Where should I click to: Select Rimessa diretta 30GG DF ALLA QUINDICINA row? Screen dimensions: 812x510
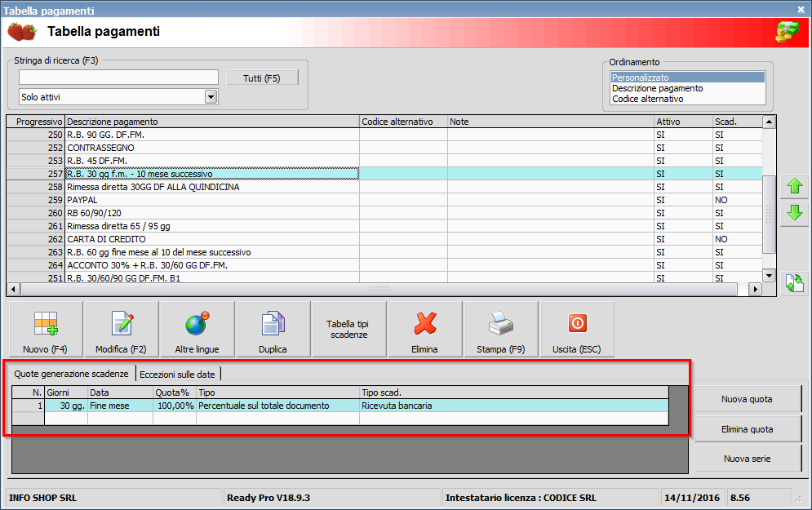(384, 187)
